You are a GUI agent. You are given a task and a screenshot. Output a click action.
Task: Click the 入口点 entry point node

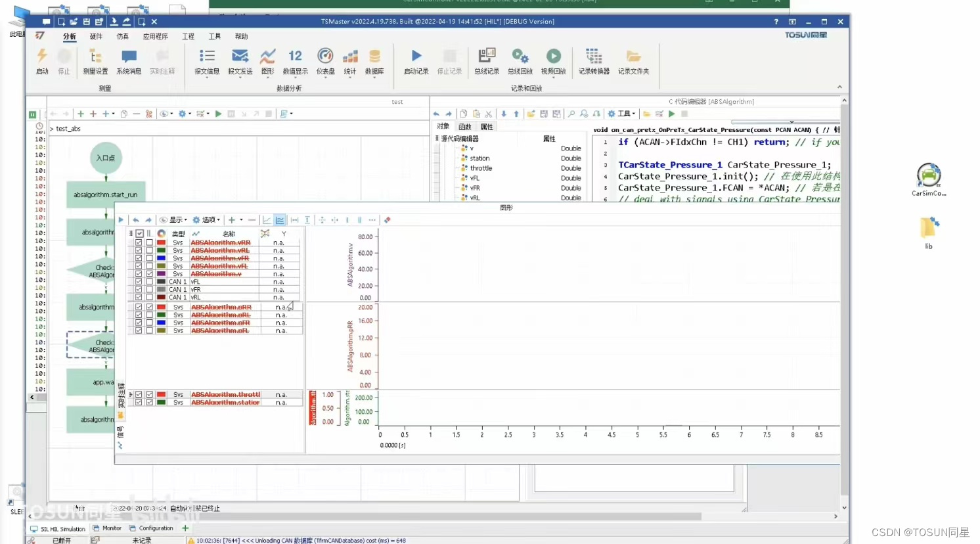[x=106, y=158]
